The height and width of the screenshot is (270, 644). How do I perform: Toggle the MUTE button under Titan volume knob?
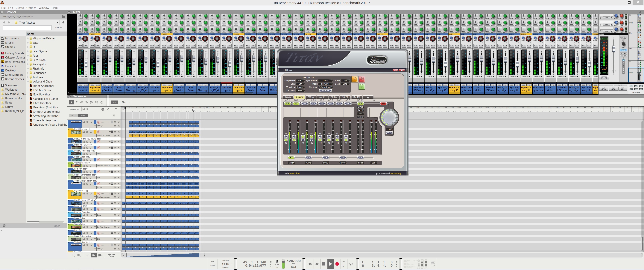click(389, 133)
